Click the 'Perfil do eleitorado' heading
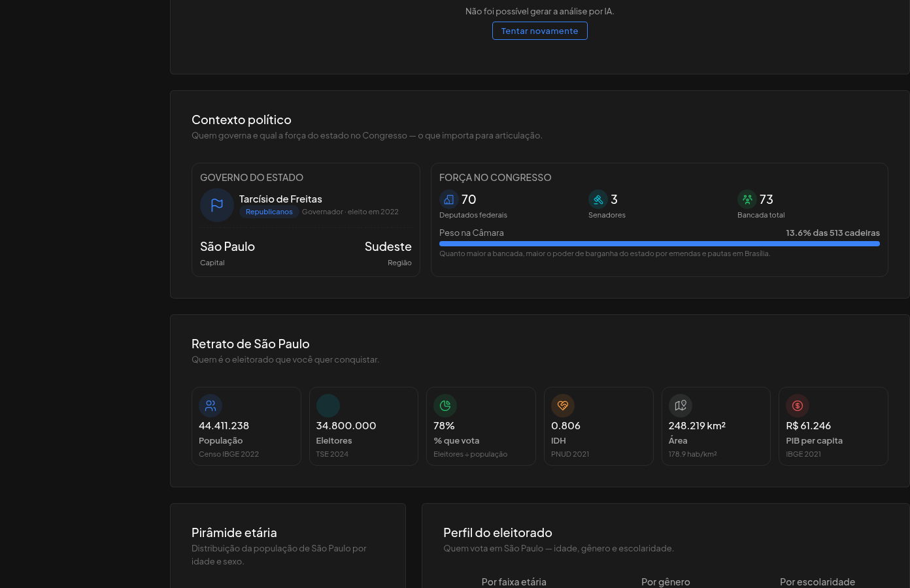Viewport: 910px width, 588px height. pyautogui.click(x=497, y=532)
